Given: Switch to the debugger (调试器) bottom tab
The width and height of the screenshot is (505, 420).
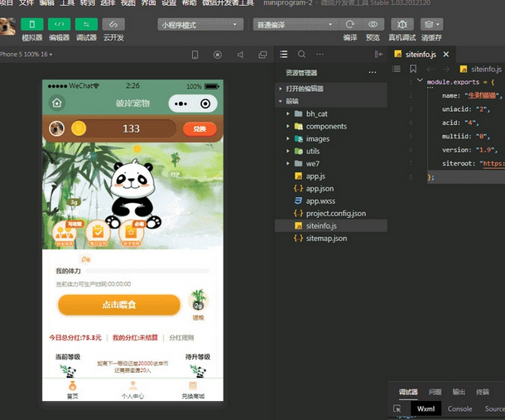Looking at the screenshot, I should click(408, 392).
